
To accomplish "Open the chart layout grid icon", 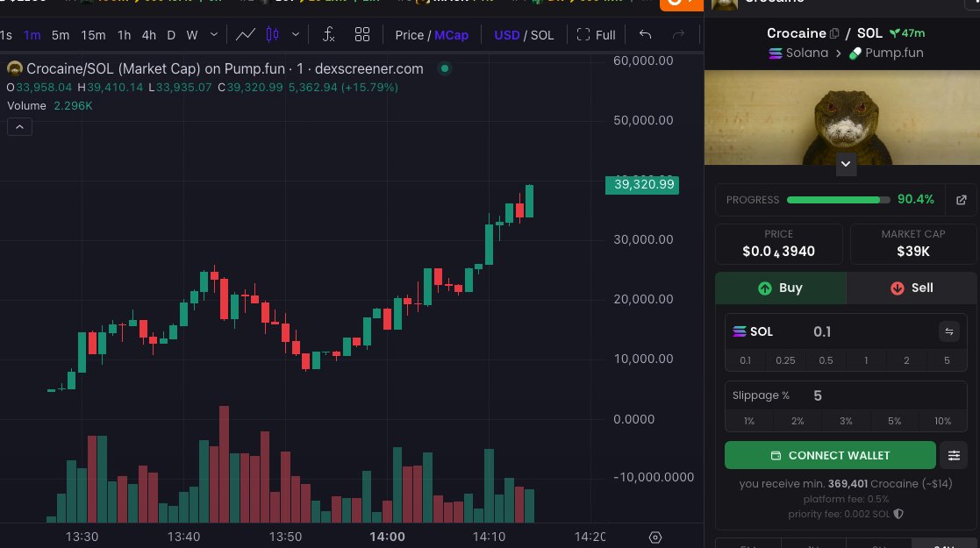I will pyautogui.click(x=361, y=34).
